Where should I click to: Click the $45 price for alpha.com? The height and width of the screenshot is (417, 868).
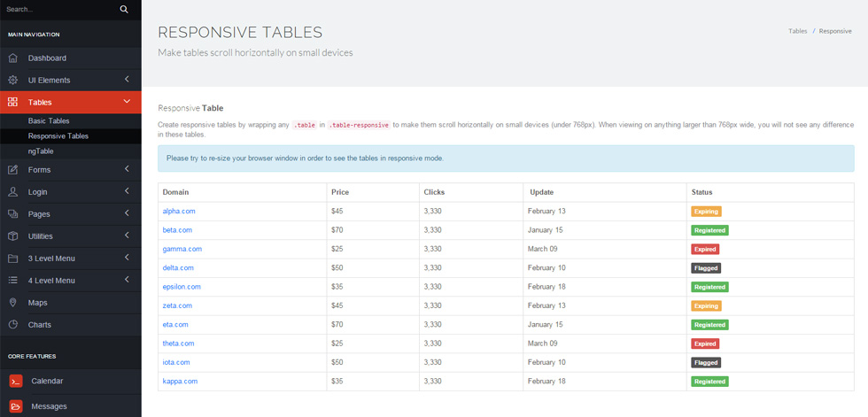pyautogui.click(x=337, y=212)
